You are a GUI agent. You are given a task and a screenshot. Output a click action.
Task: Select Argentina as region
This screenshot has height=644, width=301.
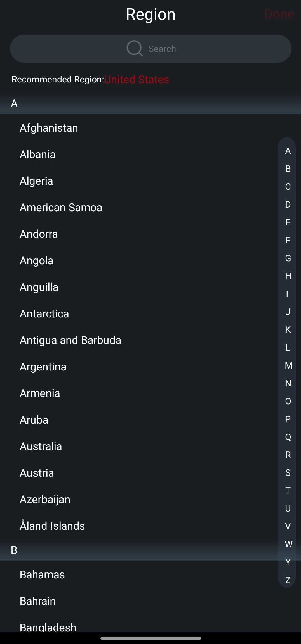150,367
